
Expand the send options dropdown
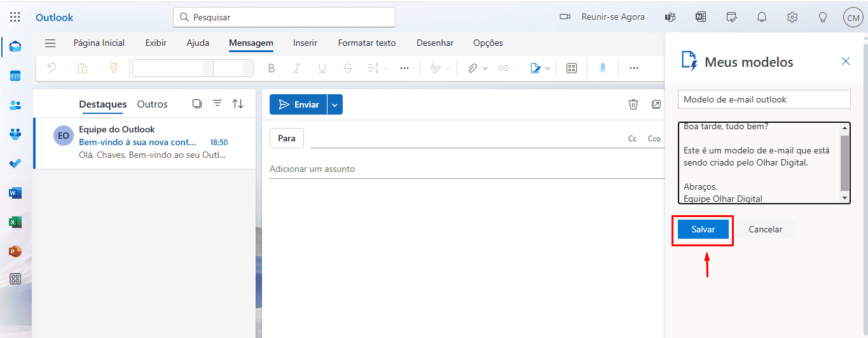click(335, 104)
